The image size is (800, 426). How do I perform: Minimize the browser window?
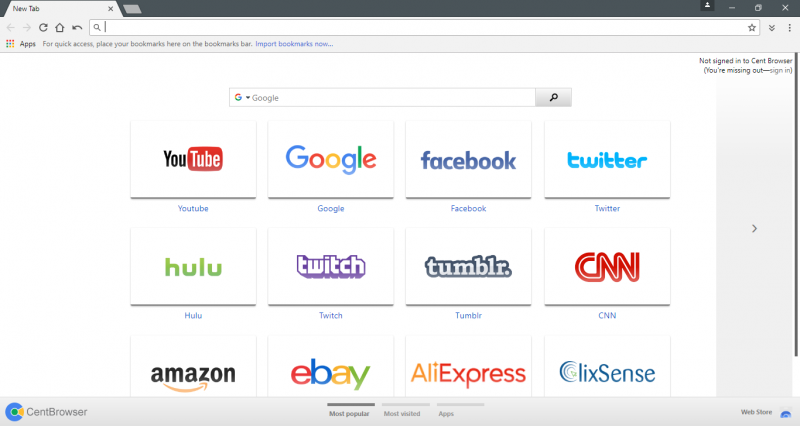(x=732, y=8)
